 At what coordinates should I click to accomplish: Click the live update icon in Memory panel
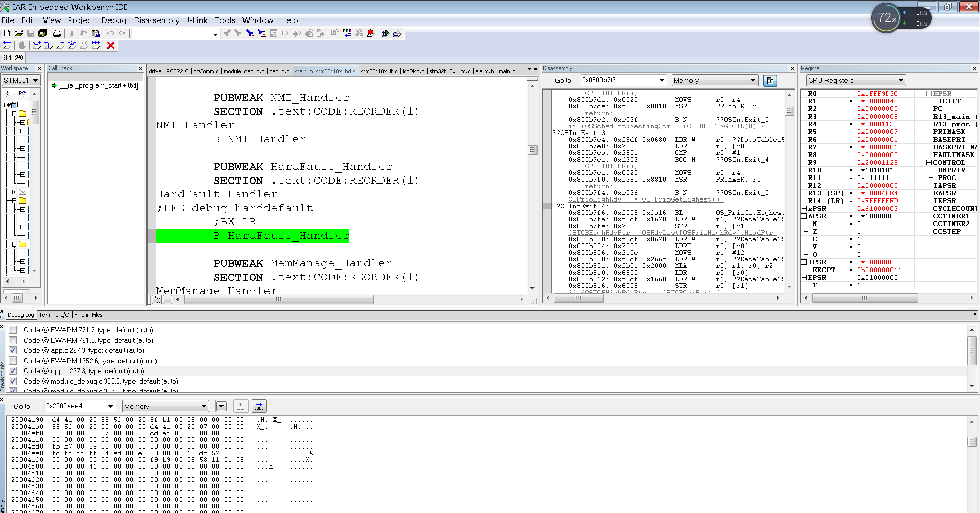259,406
